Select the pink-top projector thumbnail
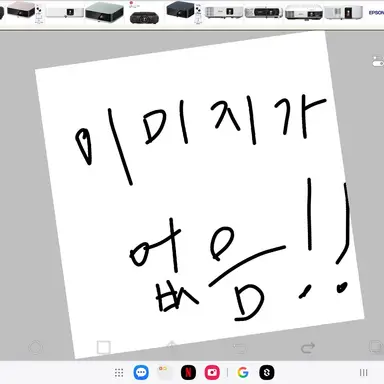Screen dimensions: 384x384 [x=21, y=10]
